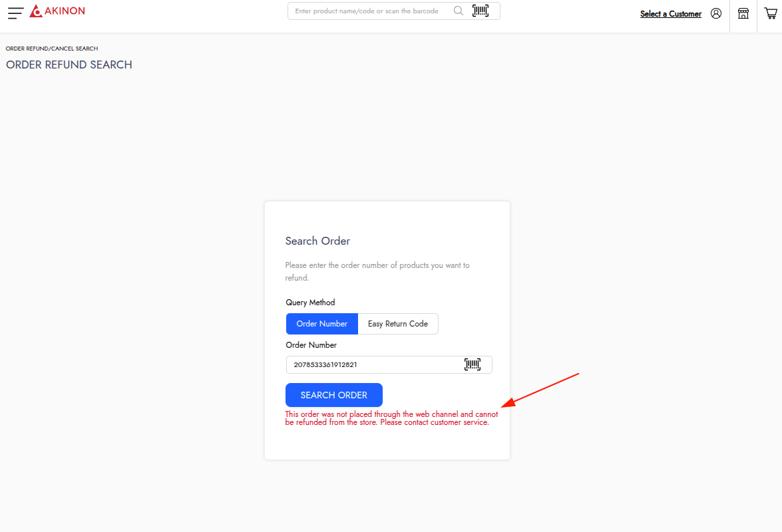Screen dimensions: 782x532
Task: Switch to Easy Return Code method
Action: tap(398, 324)
